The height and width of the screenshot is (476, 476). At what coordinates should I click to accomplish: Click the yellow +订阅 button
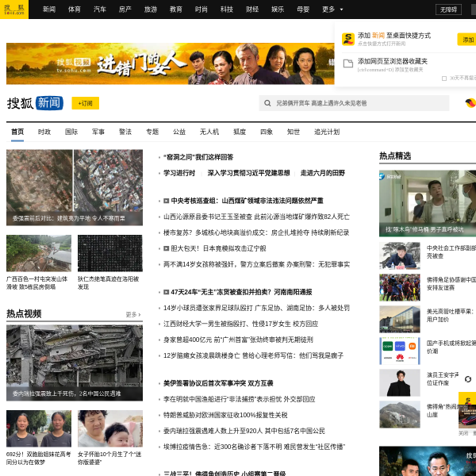[86, 103]
